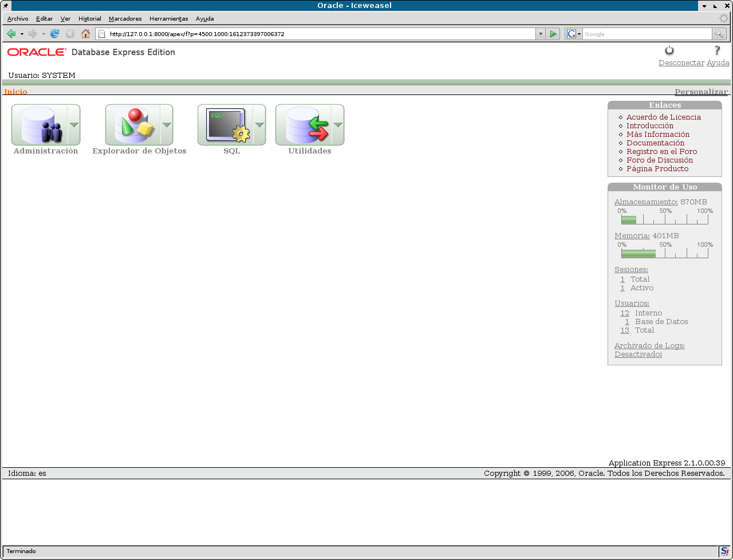The image size is (733, 560).
Task: Click the Memoria link
Action: tap(632, 235)
